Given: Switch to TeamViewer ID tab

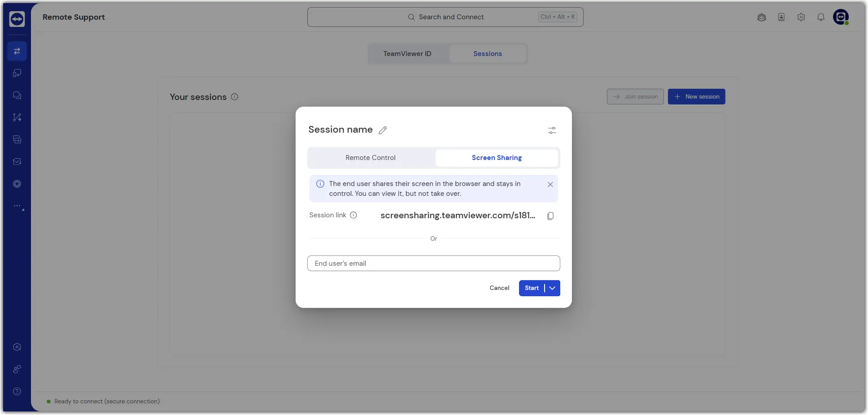Looking at the screenshot, I should pos(407,54).
